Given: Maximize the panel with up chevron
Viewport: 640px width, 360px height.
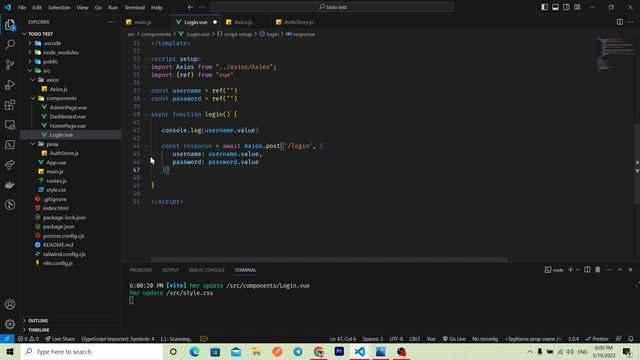Looking at the screenshot, I should (620, 270).
